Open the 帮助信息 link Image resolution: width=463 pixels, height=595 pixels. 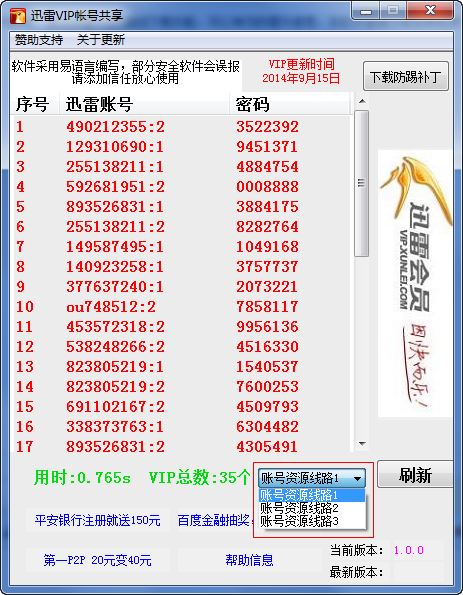(249, 560)
